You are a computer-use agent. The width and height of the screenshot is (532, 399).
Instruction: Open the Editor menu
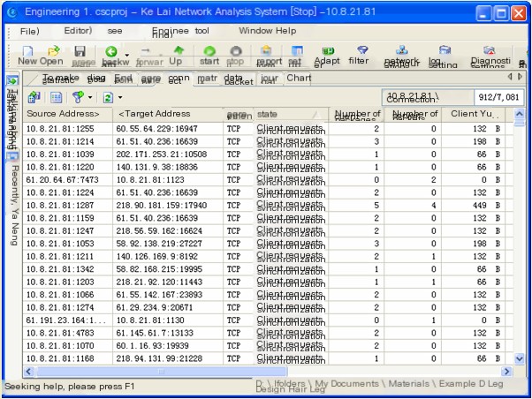click(x=78, y=31)
